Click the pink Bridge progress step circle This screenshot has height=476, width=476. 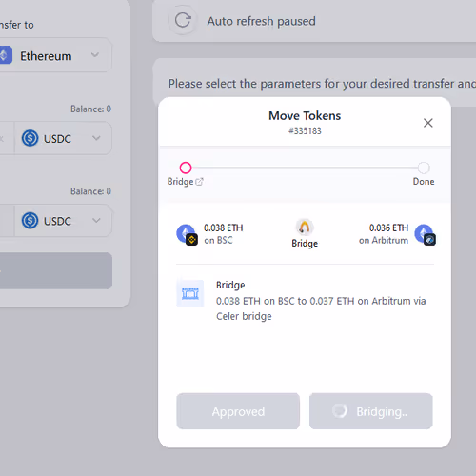coord(186,168)
